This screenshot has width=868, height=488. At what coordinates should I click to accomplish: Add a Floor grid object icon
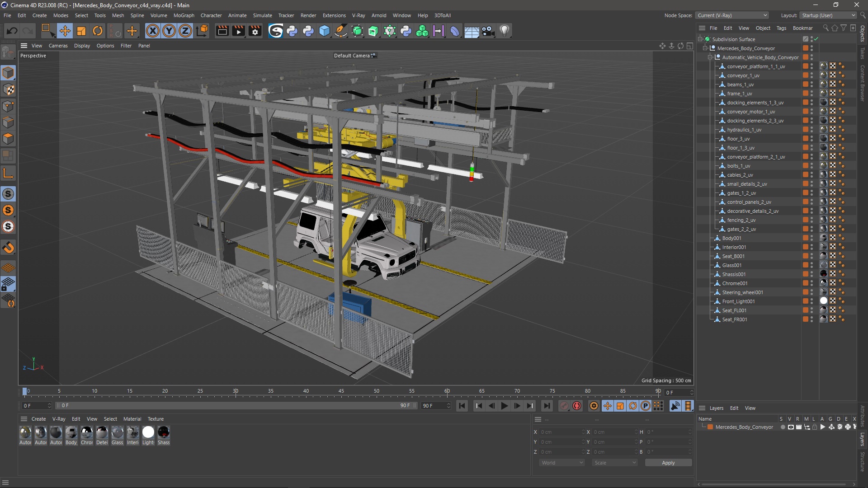pos(472,31)
